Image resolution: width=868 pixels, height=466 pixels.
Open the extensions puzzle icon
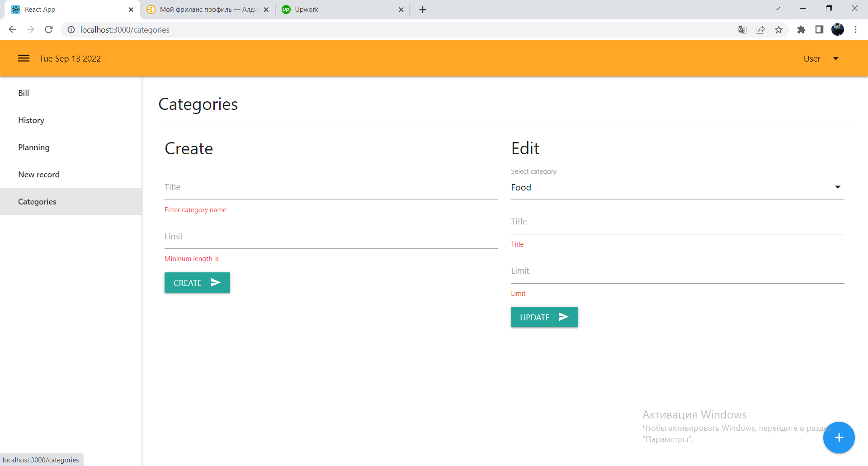[801, 29]
